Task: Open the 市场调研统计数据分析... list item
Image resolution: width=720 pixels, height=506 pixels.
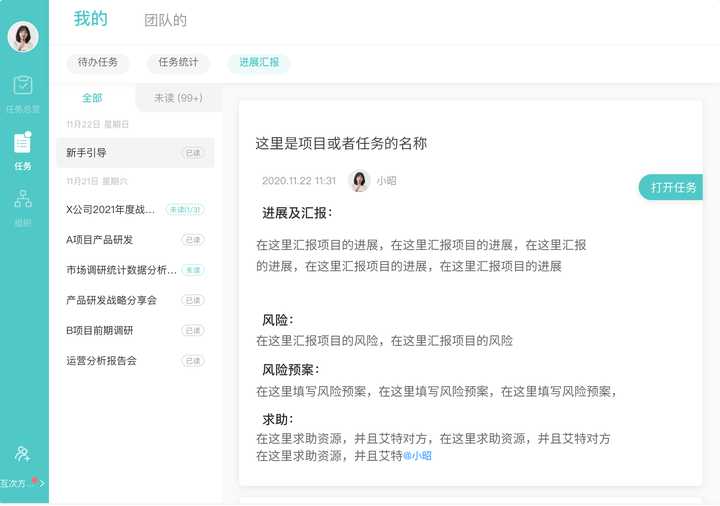Action: [135, 270]
